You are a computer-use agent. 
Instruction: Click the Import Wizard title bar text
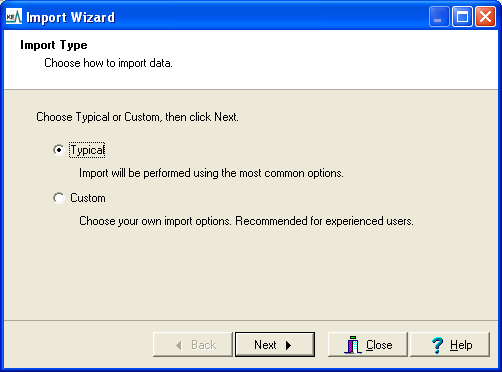click(x=70, y=17)
